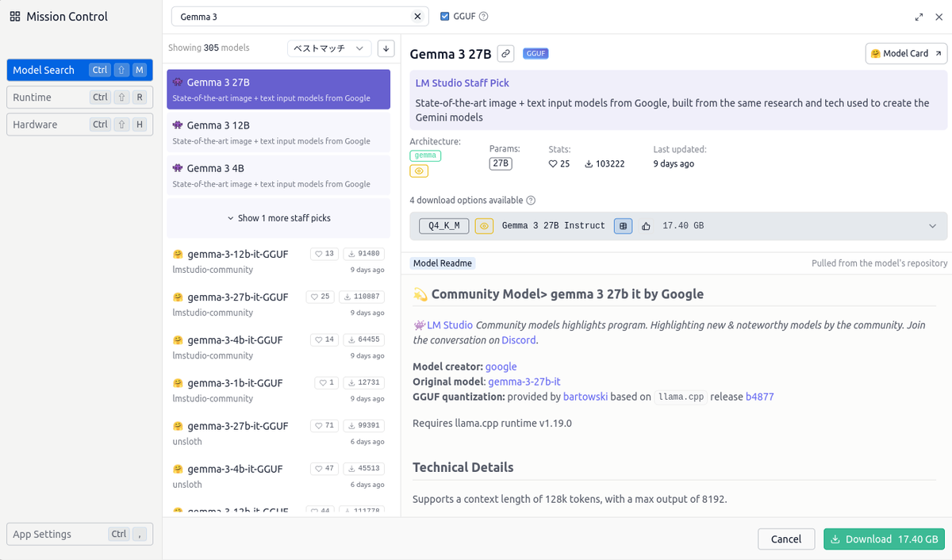The height and width of the screenshot is (560, 952).
Task: Click the Q4_K_M quantization tag
Action: [444, 226]
